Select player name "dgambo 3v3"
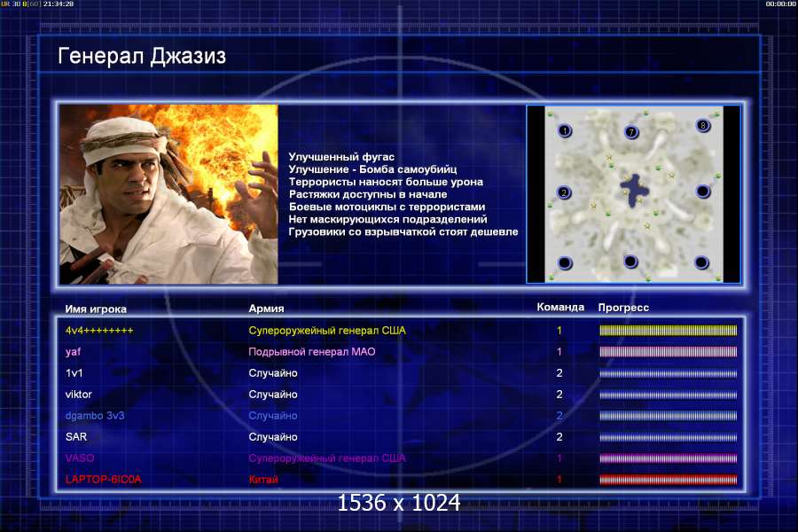 (x=95, y=416)
